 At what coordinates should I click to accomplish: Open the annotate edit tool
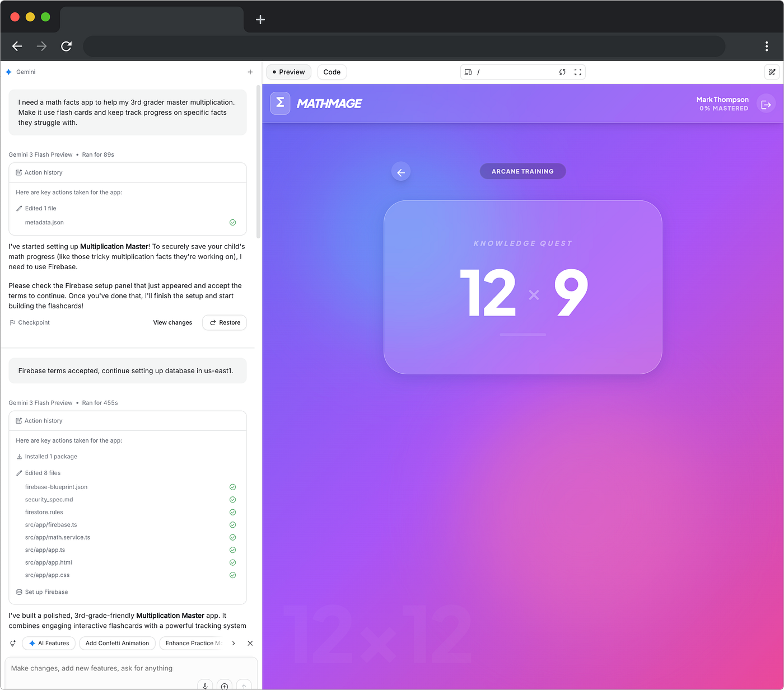(772, 72)
